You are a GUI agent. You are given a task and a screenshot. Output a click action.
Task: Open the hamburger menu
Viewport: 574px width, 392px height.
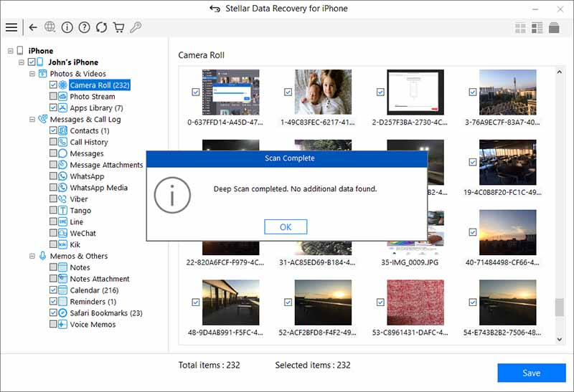tap(11, 27)
